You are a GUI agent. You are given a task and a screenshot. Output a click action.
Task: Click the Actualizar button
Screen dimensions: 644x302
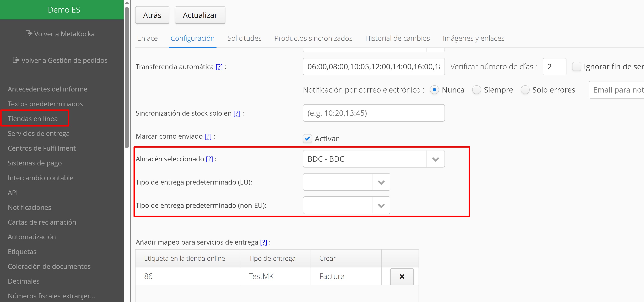tap(200, 15)
